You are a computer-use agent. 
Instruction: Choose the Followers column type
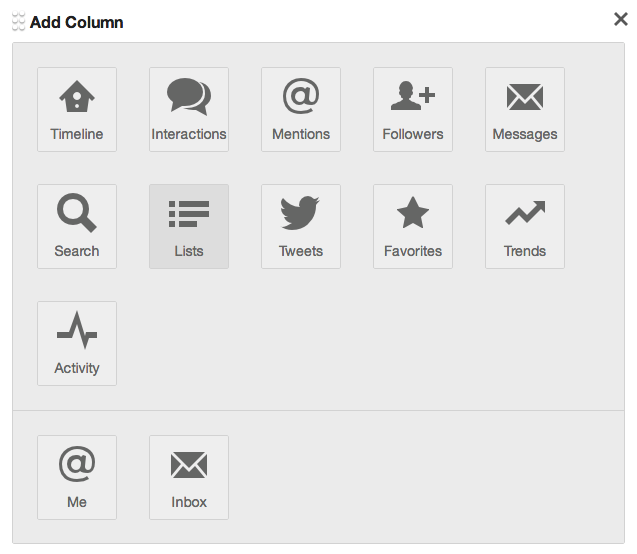[413, 110]
